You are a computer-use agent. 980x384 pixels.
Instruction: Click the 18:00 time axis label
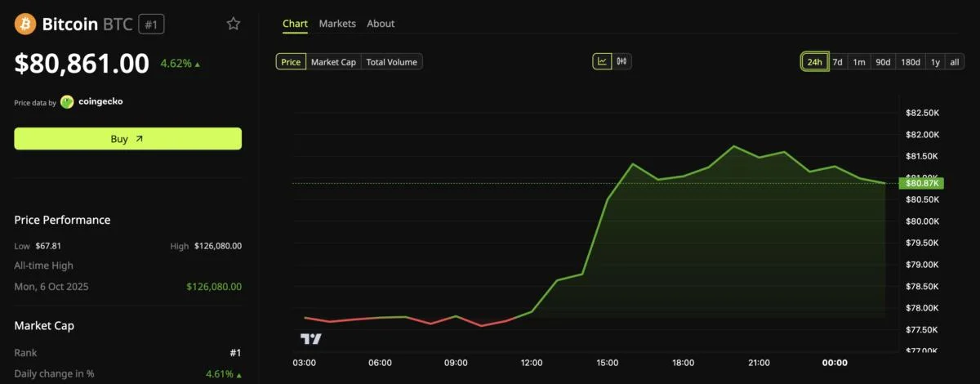tap(684, 363)
